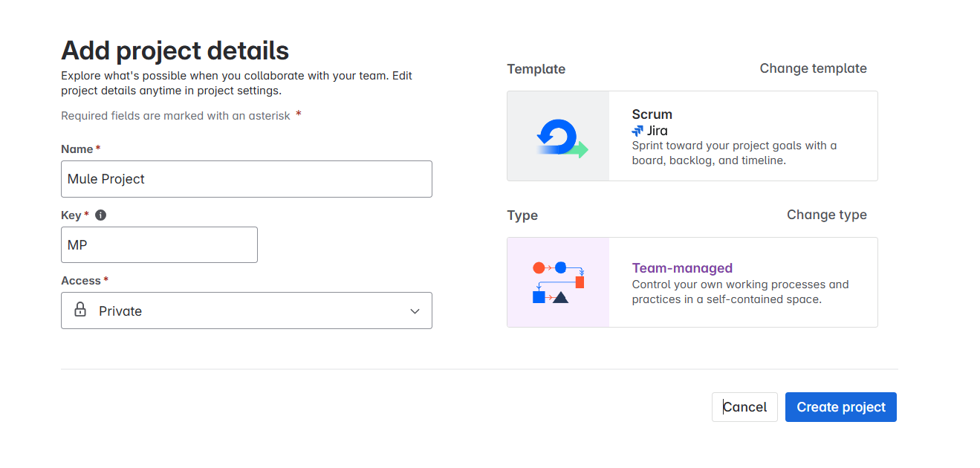Screen dimensions: 980x468
Task: Click the Change template link
Action: pos(813,68)
